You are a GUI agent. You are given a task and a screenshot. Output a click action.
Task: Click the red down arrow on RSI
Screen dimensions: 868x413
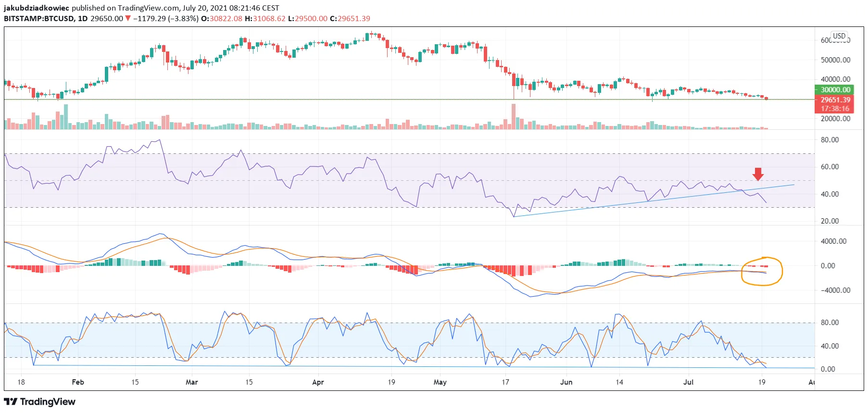pyautogui.click(x=758, y=174)
